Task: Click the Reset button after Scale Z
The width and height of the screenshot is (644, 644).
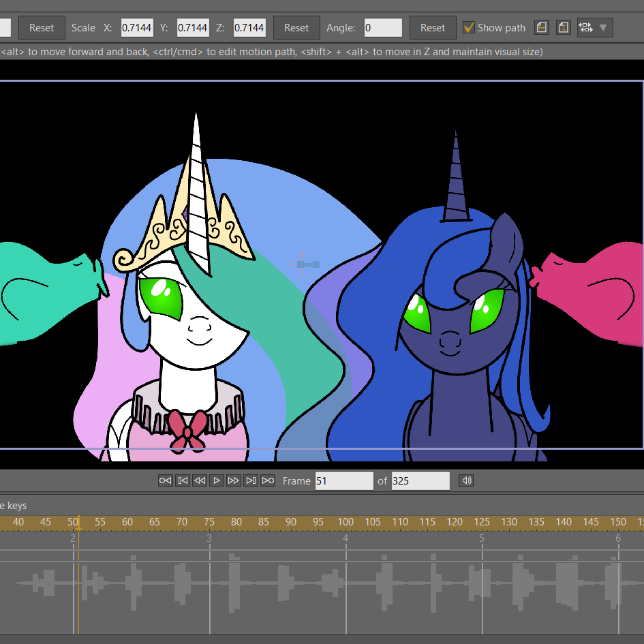Action: pos(296,27)
